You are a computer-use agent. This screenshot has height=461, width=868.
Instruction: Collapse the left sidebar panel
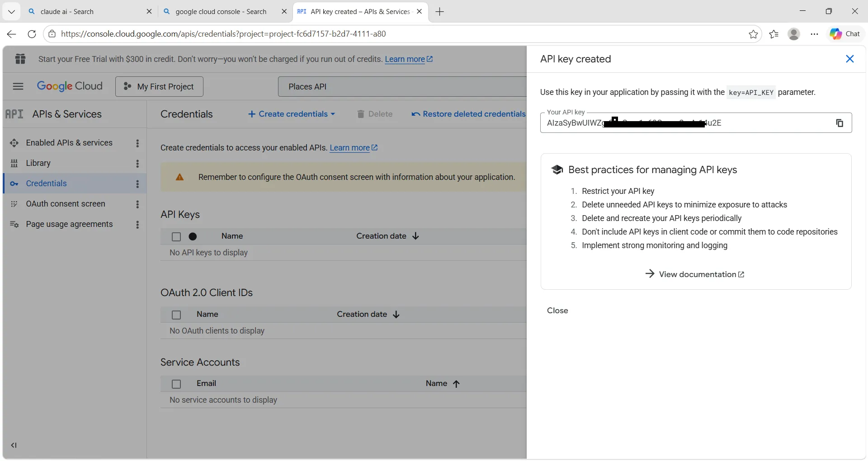pyautogui.click(x=14, y=445)
